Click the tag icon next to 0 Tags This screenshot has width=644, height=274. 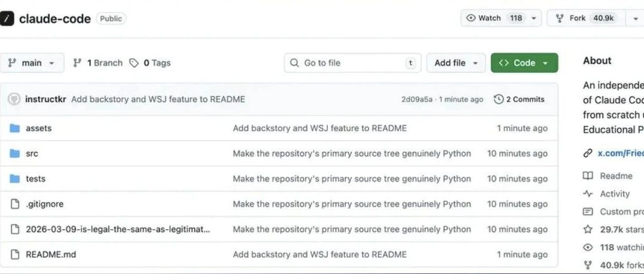click(x=134, y=63)
